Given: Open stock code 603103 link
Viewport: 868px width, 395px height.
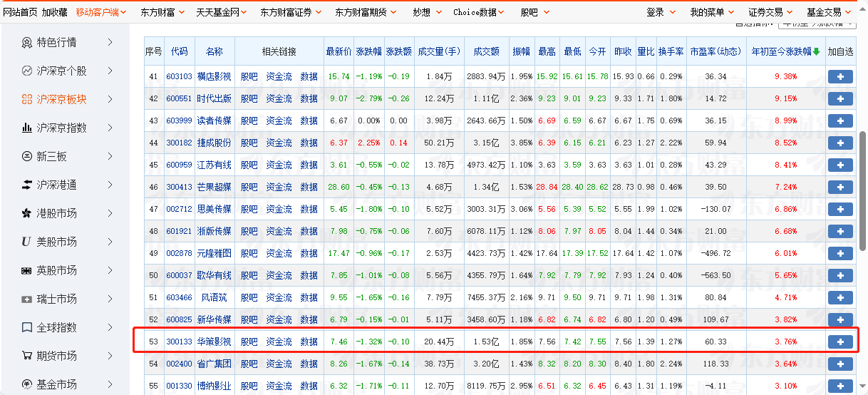Looking at the screenshot, I should [x=179, y=77].
